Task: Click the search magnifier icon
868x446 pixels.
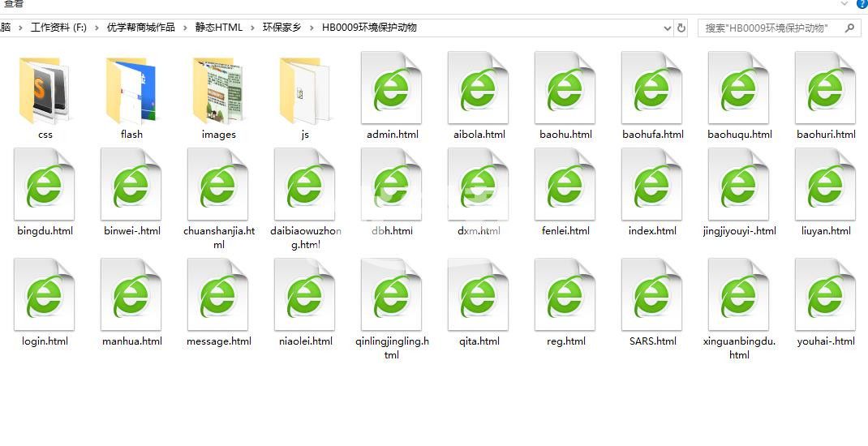Action: point(849,28)
